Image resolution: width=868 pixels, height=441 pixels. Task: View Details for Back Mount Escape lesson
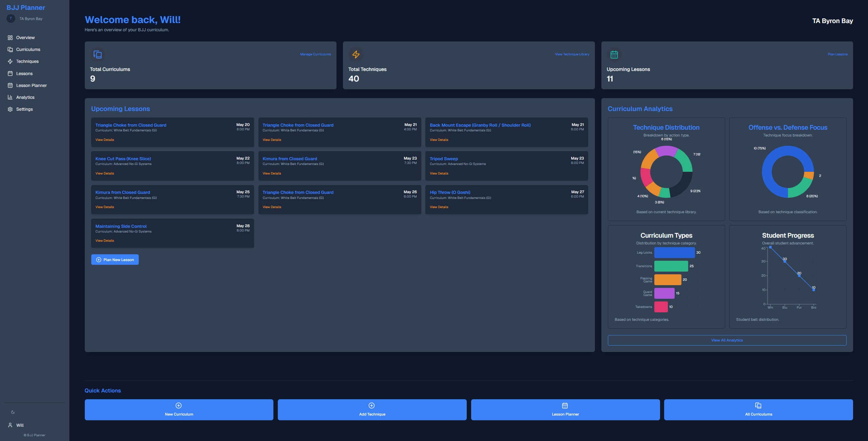click(x=439, y=140)
